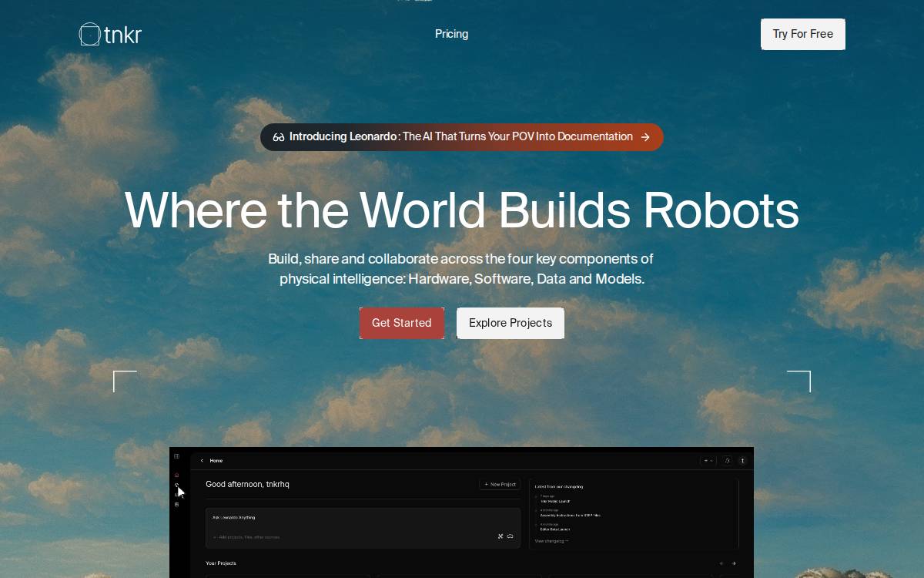
Task: Open the Introducing Leonardo announcement banner
Action: click(x=462, y=137)
